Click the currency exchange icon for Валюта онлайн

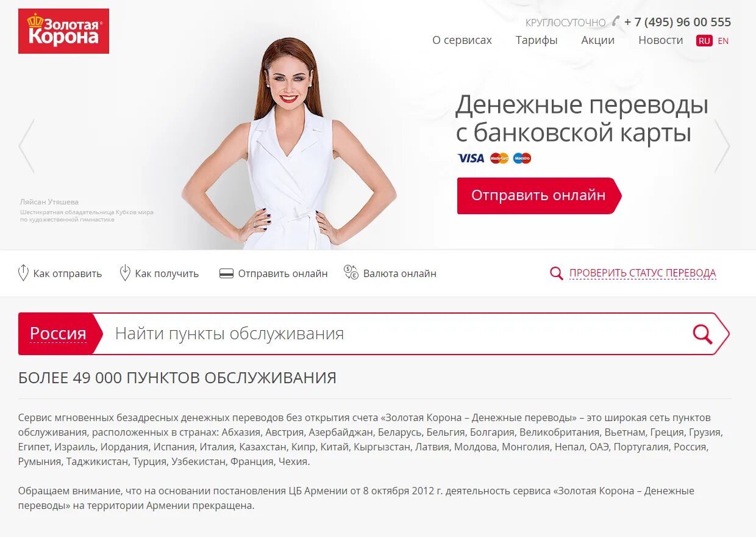click(x=351, y=273)
